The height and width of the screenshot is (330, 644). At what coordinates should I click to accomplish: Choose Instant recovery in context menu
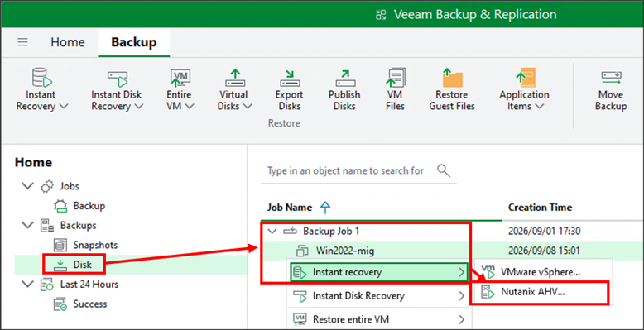(379, 272)
